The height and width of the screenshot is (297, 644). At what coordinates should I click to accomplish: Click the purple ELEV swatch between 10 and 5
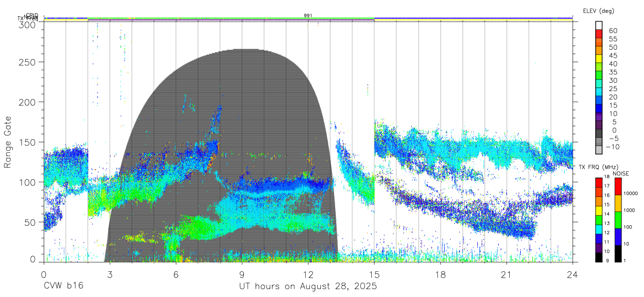coord(599,117)
